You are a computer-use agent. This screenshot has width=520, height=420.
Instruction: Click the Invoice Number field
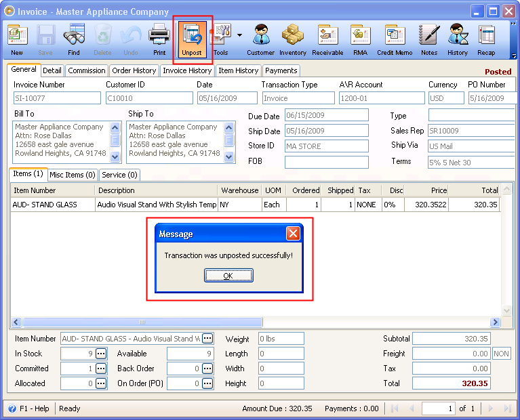coord(57,98)
